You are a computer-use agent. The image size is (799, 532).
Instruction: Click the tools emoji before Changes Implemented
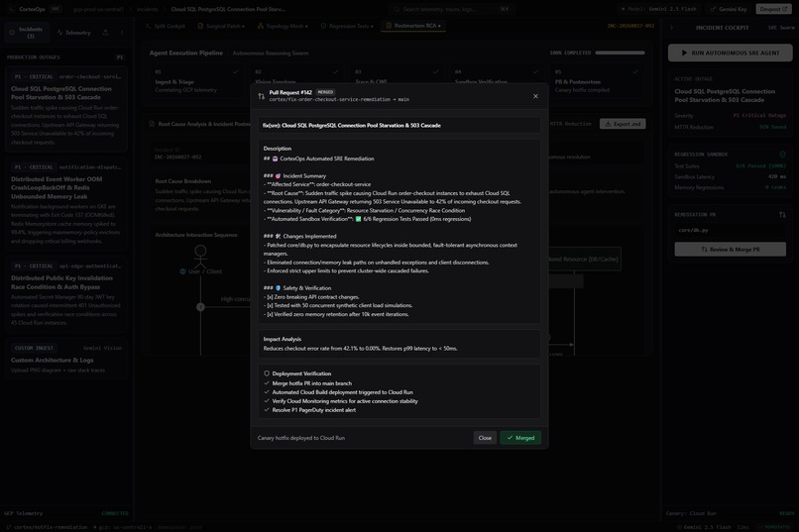coord(278,236)
